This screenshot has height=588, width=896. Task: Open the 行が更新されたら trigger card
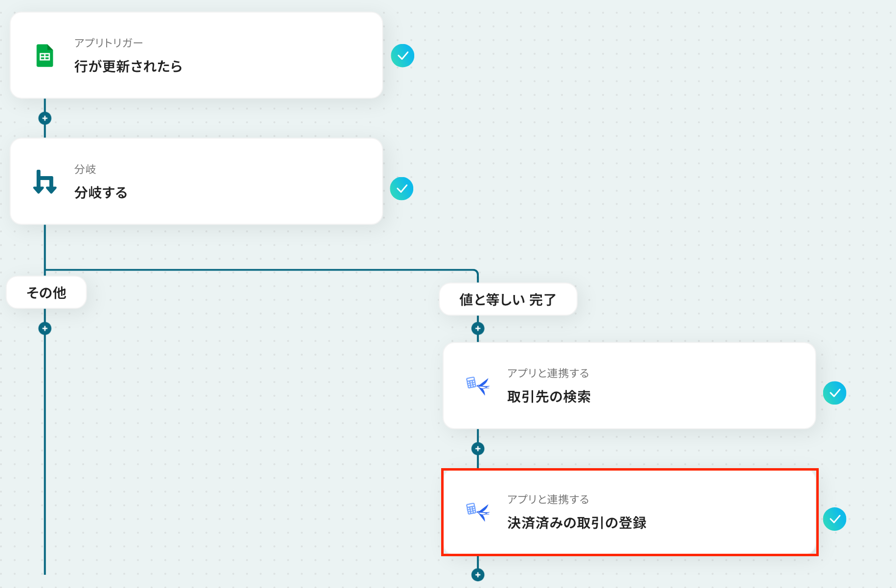pos(196,55)
